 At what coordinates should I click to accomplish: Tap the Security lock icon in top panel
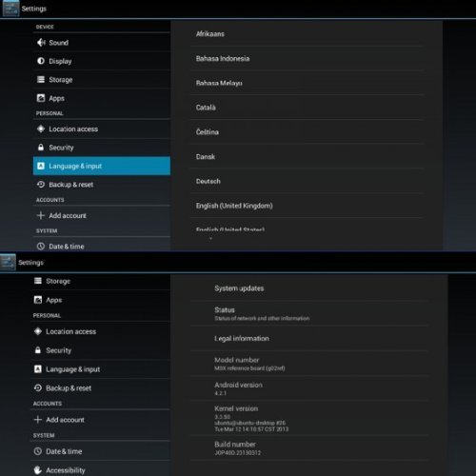[x=41, y=148]
